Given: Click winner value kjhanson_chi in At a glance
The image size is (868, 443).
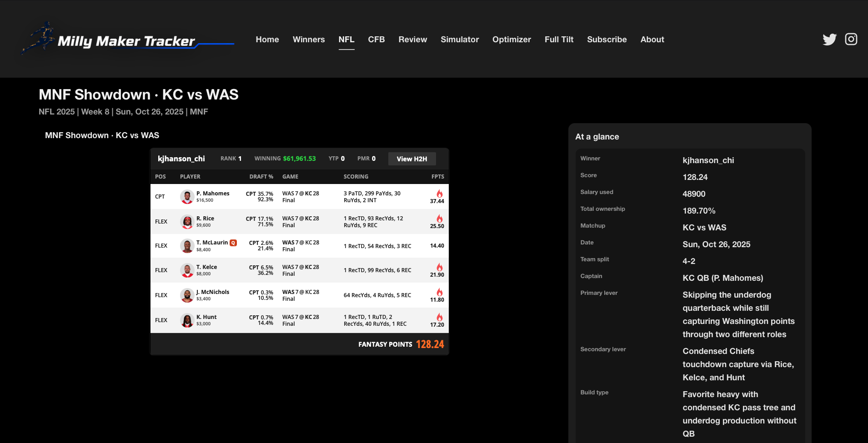Looking at the screenshot, I should tap(708, 160).
